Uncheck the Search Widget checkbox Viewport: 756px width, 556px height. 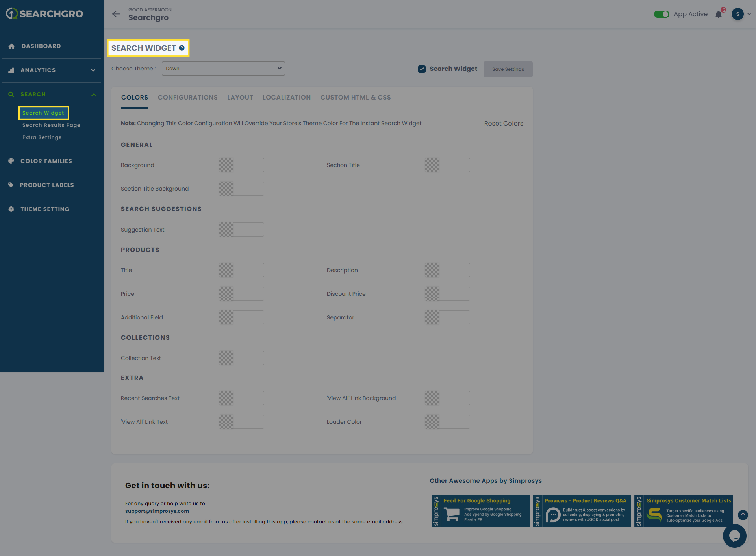[x=422, y=69]
